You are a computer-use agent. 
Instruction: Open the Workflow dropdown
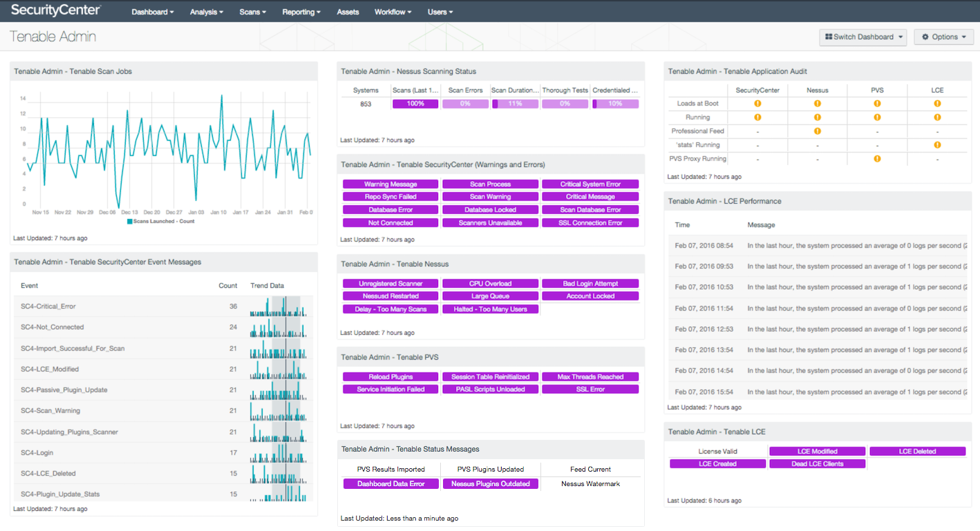click(393, 12)
